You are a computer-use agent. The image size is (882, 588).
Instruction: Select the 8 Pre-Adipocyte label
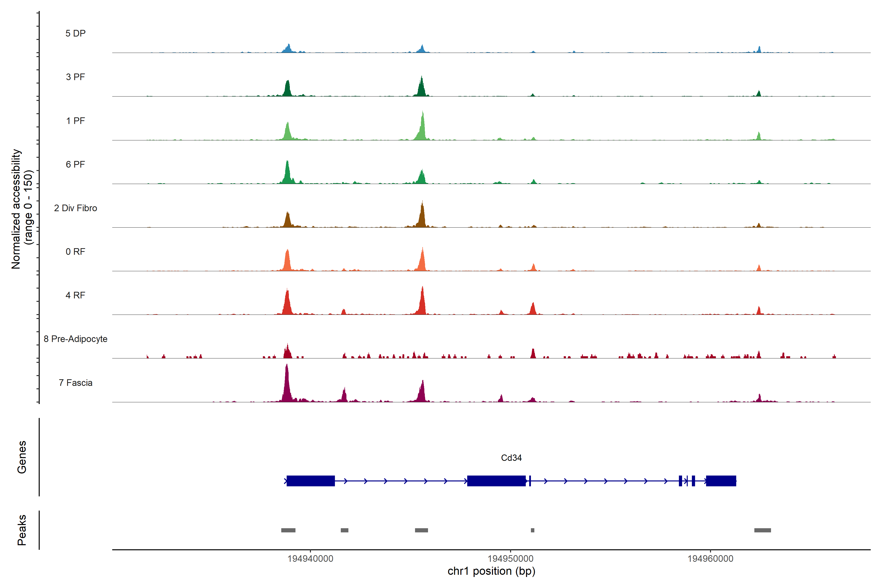point(75,339)
